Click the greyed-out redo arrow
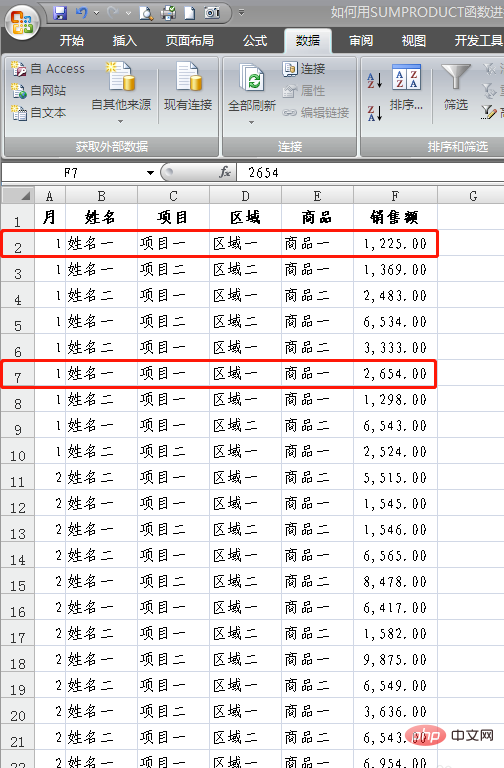Screen dimensions: 504x768 pyautogui.click(x=112, y=13)
